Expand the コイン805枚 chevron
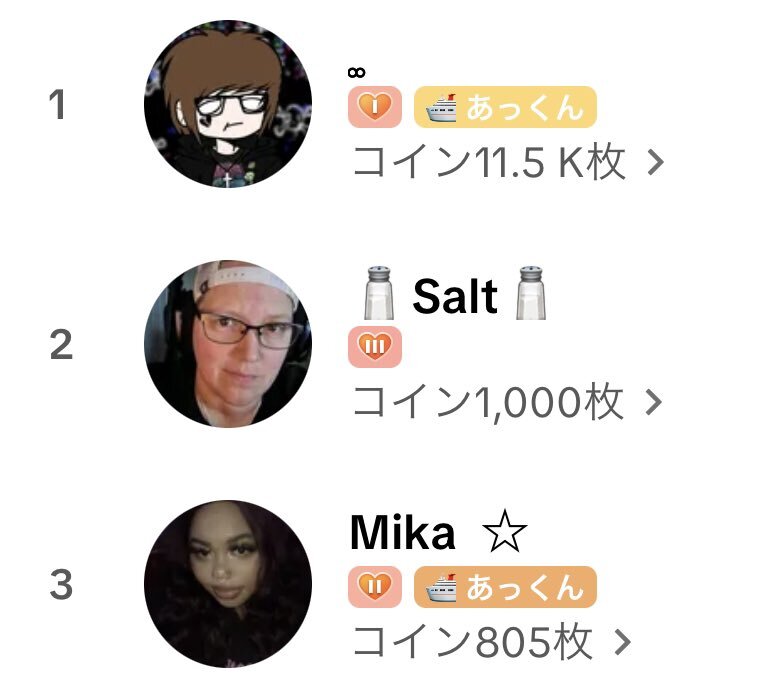 pos(623,642)
